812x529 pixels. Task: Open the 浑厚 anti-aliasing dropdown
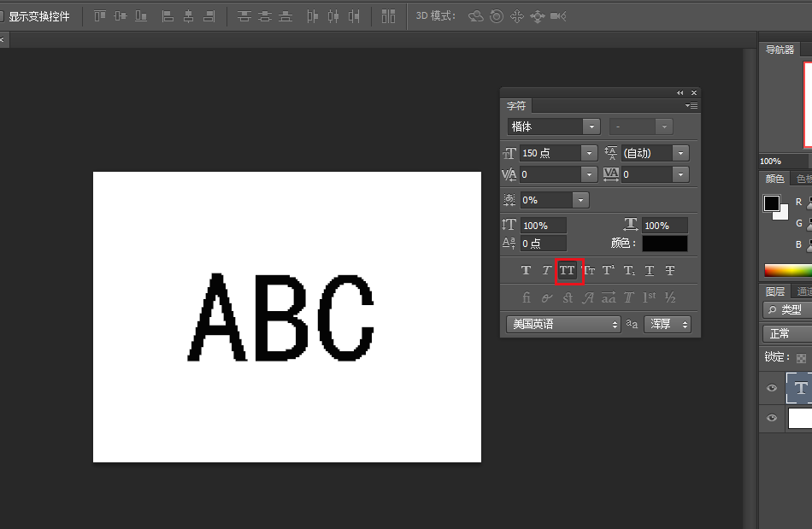[x=668, y=324]
